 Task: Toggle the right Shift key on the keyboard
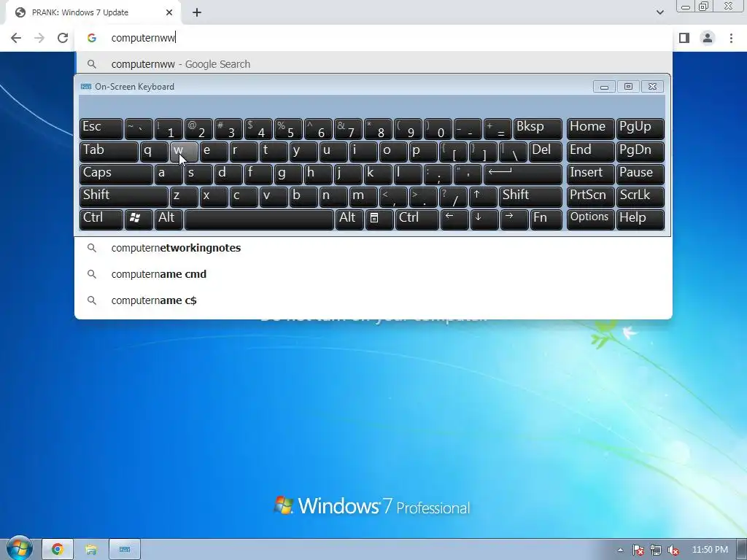(530, 197)
